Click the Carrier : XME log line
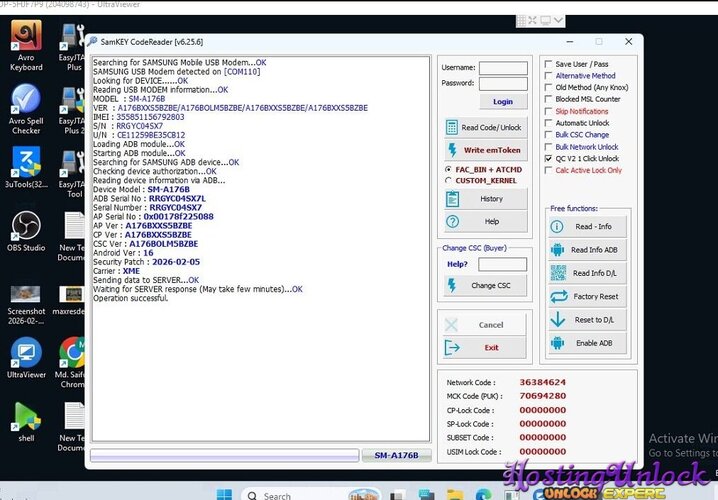Image resolution: width=718 pixels, height=500 pixels. pos(116,271)
